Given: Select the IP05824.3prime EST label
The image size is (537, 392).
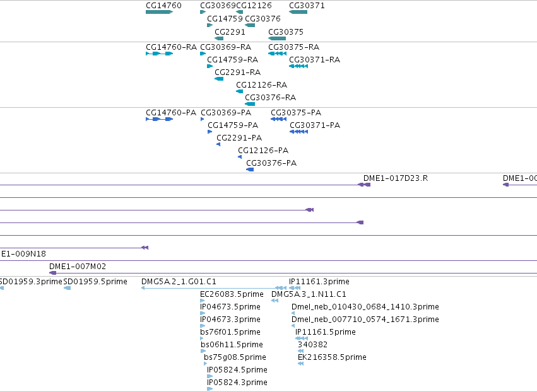Looking at the screenshot, I should click(237, 383).
